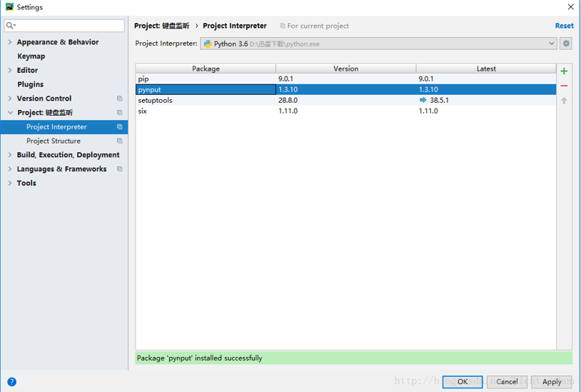Click the Reset link

(x=564, y=26)
